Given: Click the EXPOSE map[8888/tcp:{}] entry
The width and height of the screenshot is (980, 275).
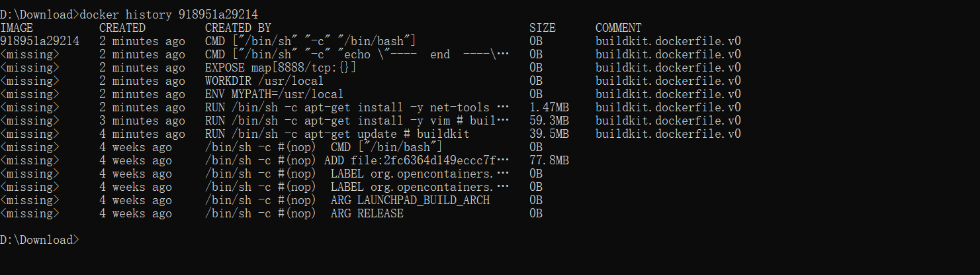Looking at the screenshot, I should tap(281, 68).
